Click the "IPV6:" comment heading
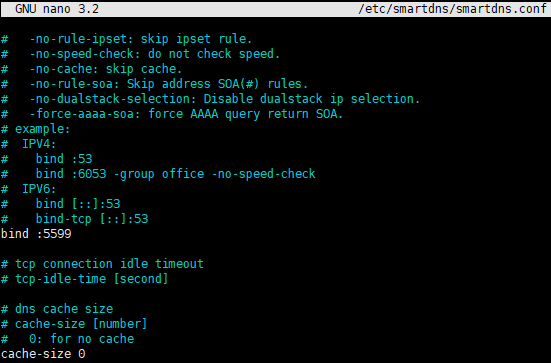551x363 pixels. coord(39,189)
